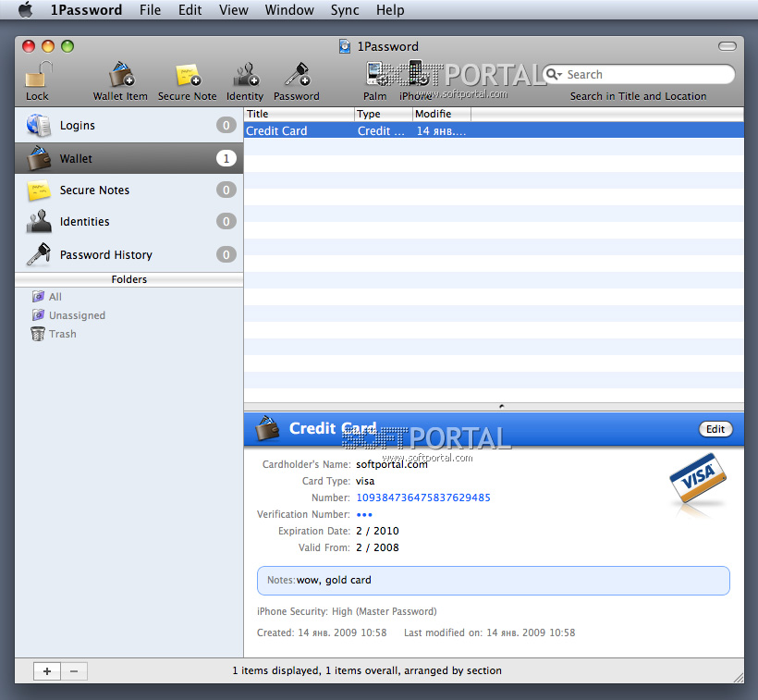Screen dimensions: 758x700
Task: Open the Password generator toolbar icon
Action: pos(297,74)
